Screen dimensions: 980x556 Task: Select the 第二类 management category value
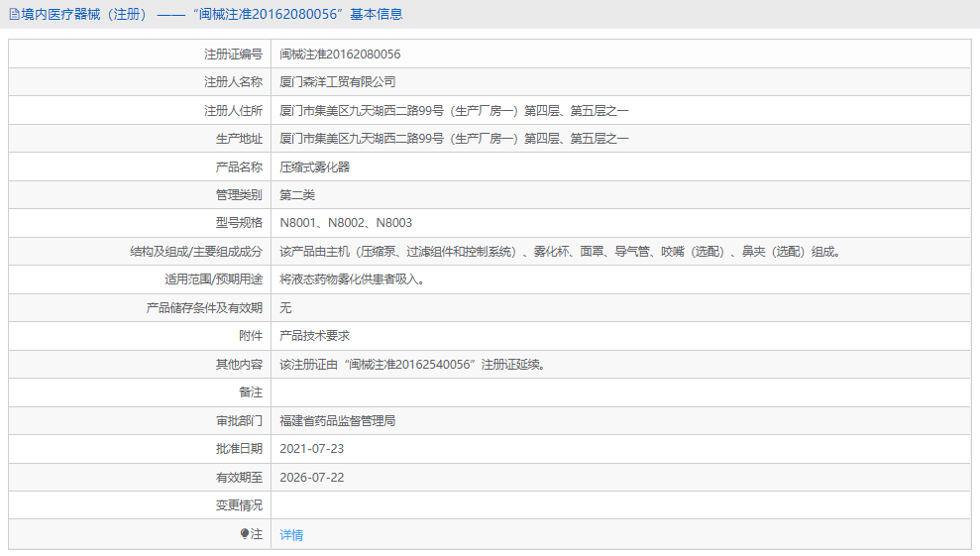297,195
